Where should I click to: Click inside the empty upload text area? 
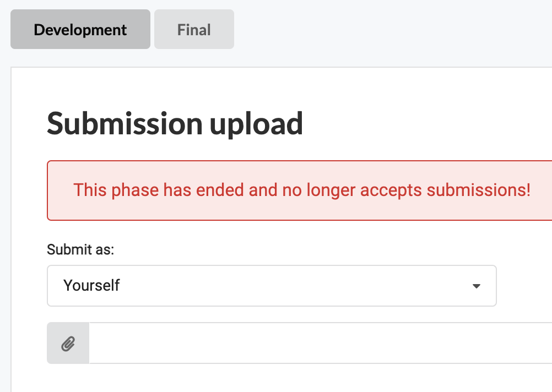coord(320,342)
